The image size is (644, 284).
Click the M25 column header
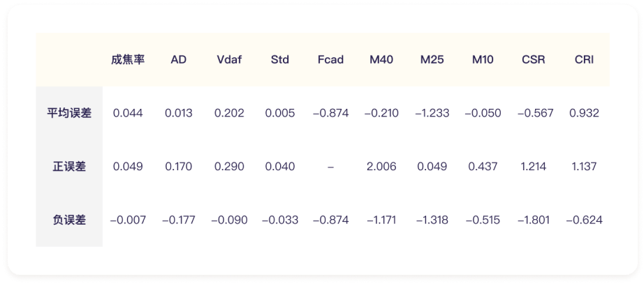tap(432, 60)
